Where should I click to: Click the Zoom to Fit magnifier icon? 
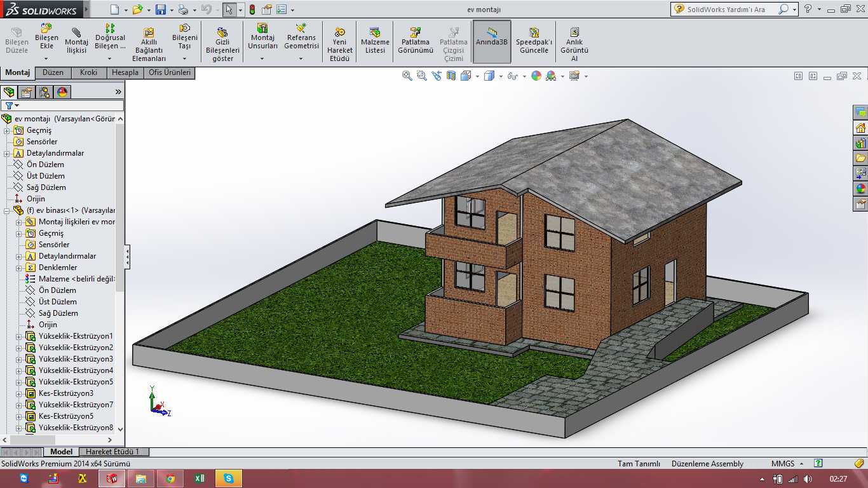(407, 76)
